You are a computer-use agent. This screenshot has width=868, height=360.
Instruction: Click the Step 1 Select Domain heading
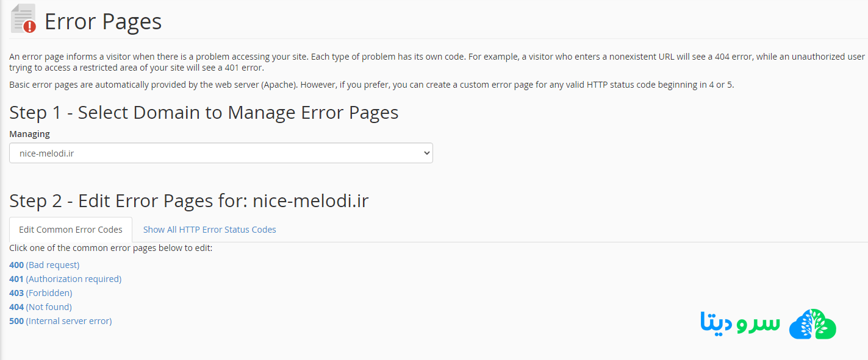point(204,113)
